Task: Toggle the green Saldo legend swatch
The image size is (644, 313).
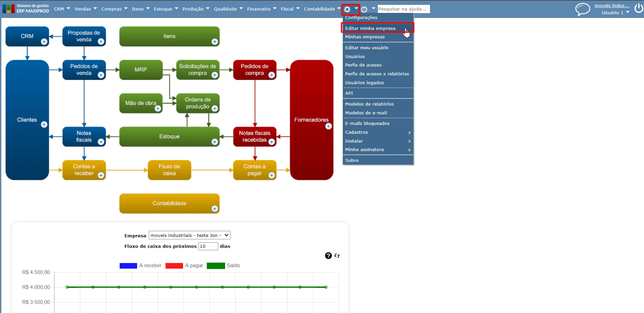Action: click(216, 266)
